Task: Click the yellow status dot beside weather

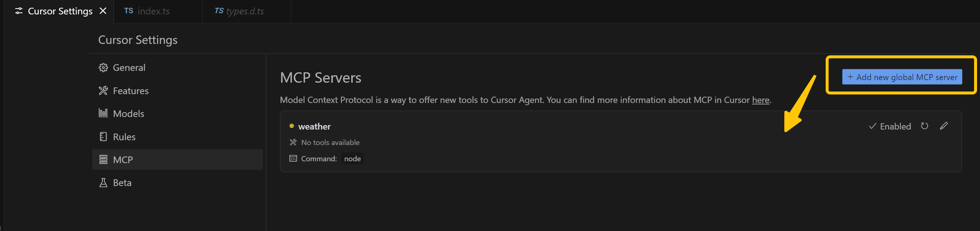Action: point(291,126)
